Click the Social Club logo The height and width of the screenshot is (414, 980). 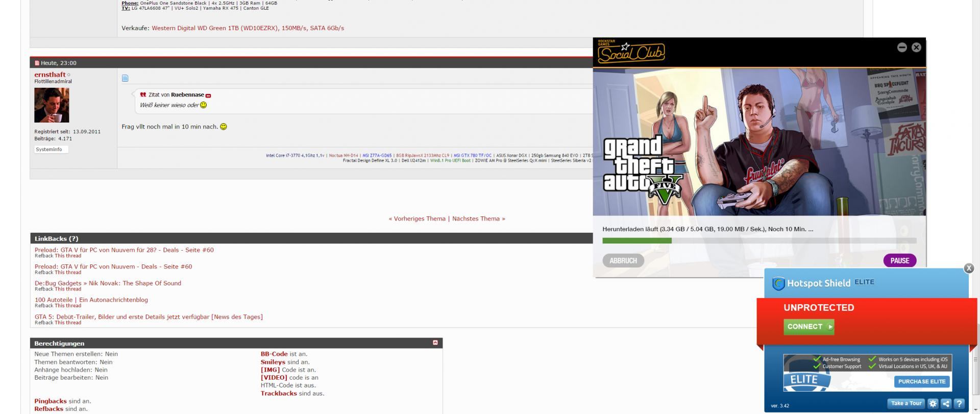tap(631, 52)
